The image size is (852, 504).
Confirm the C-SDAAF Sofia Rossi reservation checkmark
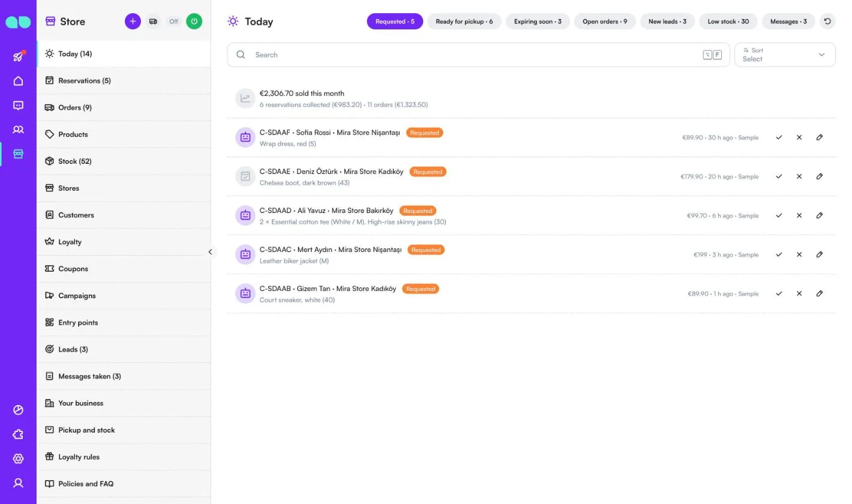779,137
